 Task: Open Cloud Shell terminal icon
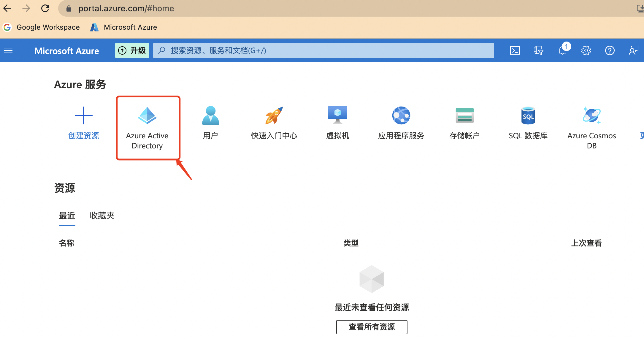[x=515, y=51]
